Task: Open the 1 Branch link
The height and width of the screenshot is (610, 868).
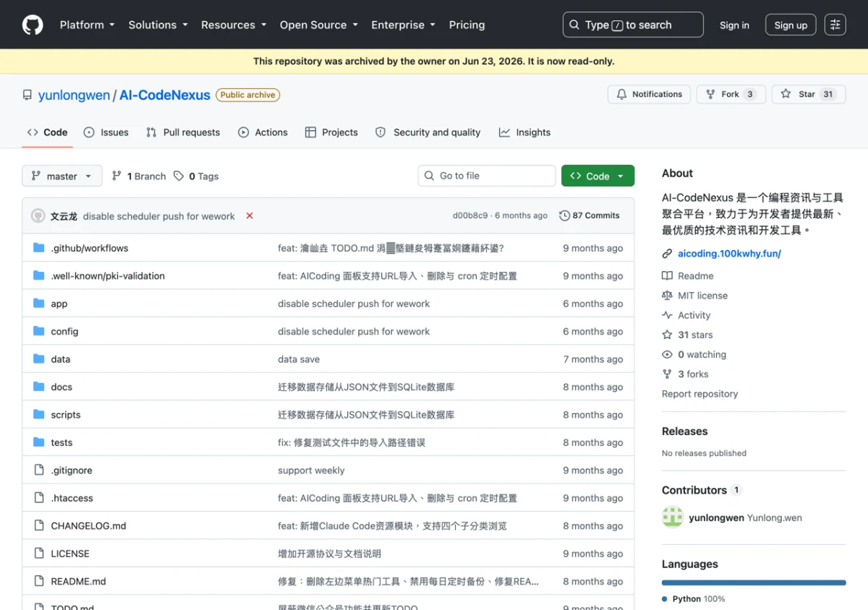Action: (x=139, y=176)
